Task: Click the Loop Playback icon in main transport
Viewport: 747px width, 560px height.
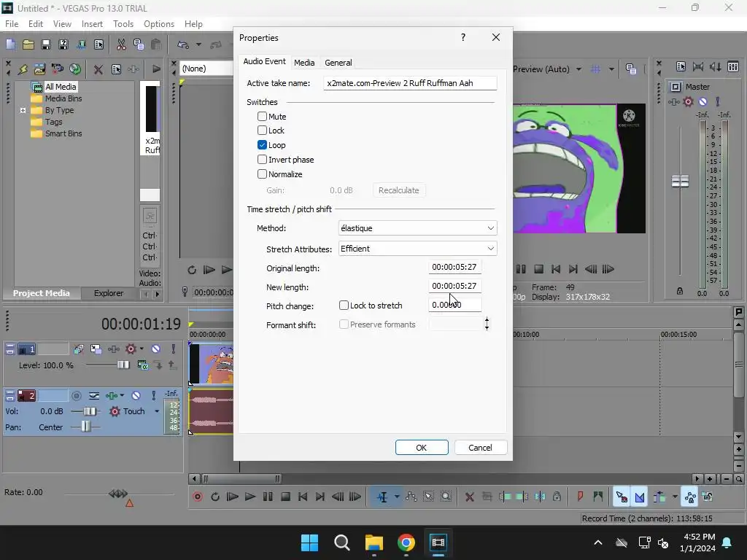Action: click(215, 497)
